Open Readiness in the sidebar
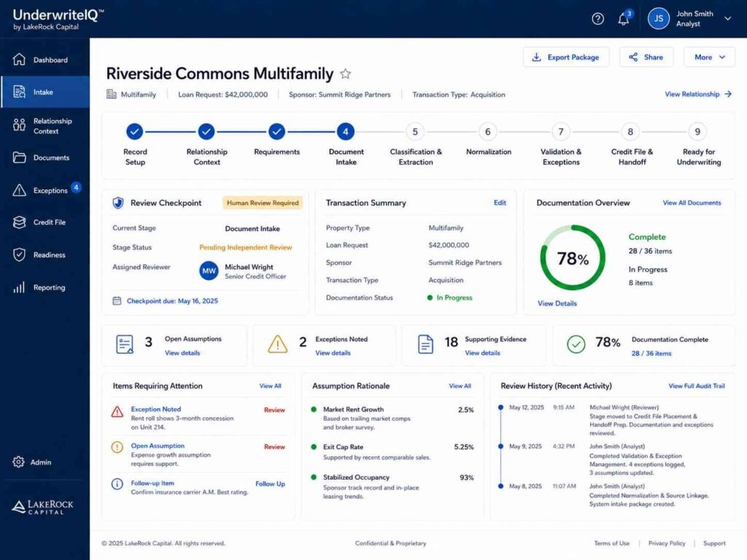The width and height of the screenshot is (747, 560). (44, 254)
